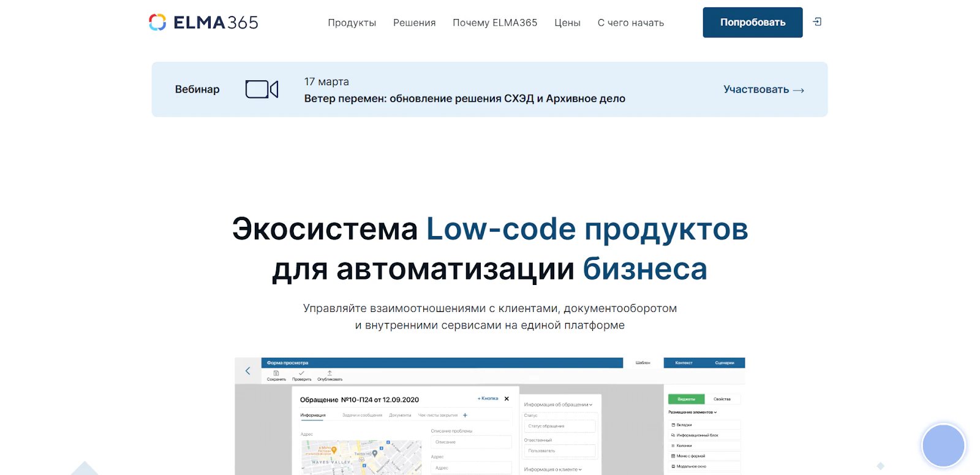Open the Решения menu
980x475 pixels.
coord(414,23)
